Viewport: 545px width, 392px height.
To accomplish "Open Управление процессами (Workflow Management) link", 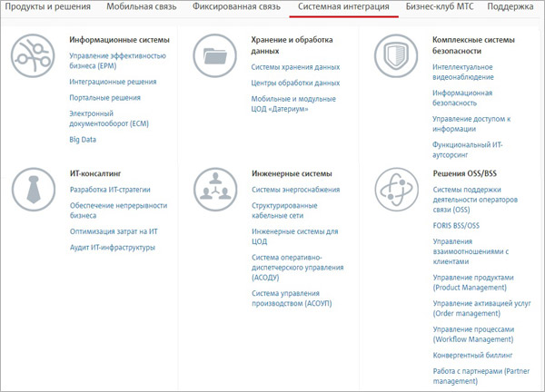I will pos(473,334).
